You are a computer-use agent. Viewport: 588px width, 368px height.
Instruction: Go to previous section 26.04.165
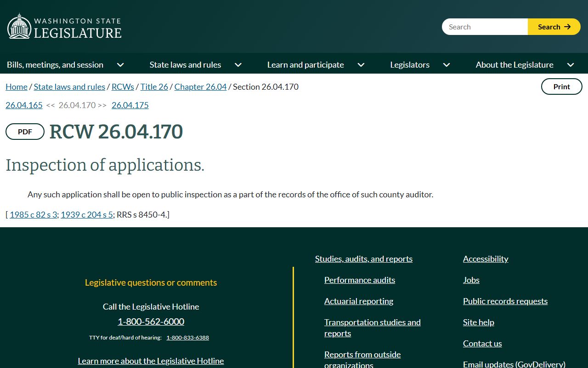click(24, 105)
